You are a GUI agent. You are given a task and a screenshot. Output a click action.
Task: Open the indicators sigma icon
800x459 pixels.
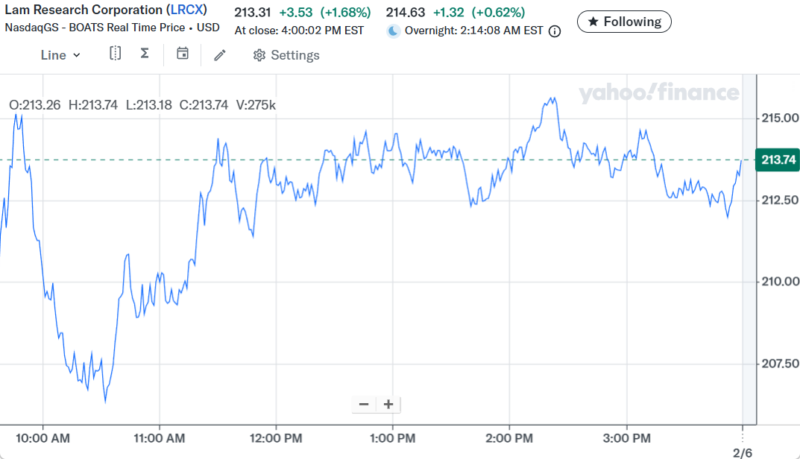[145, 54]
